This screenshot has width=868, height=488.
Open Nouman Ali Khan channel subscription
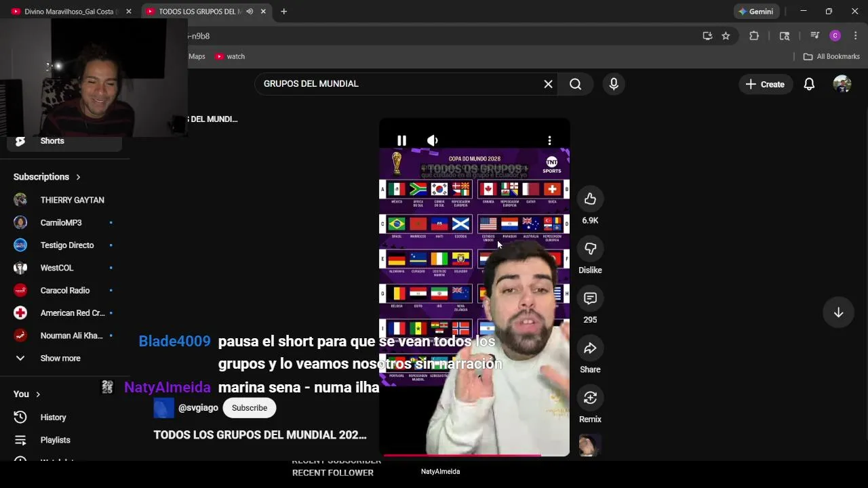coord(64,335)
